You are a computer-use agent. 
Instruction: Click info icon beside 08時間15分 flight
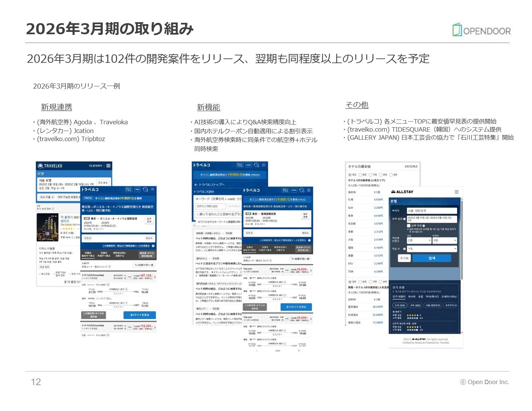126,303
